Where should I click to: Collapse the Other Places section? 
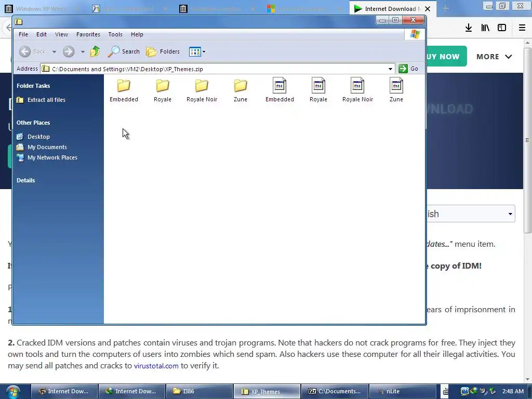(x=33, y=123)
